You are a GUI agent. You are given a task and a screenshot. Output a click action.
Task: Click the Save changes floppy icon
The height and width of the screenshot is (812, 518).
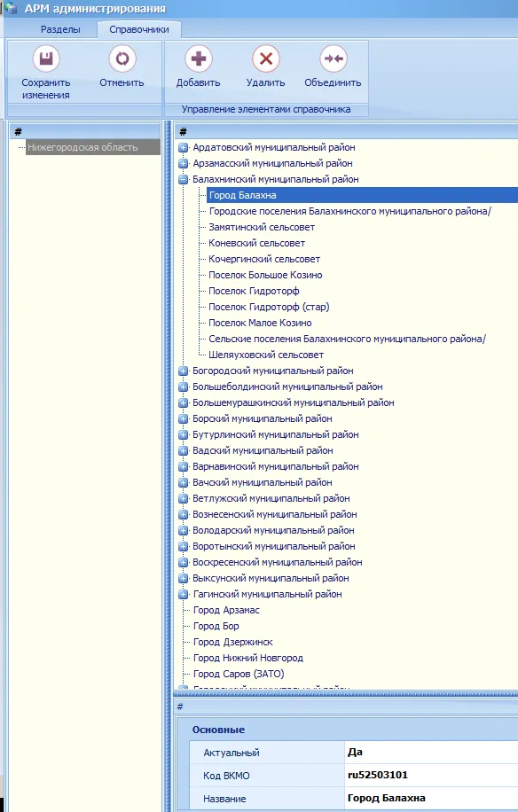pyautogui.click(x=46, y=59)
